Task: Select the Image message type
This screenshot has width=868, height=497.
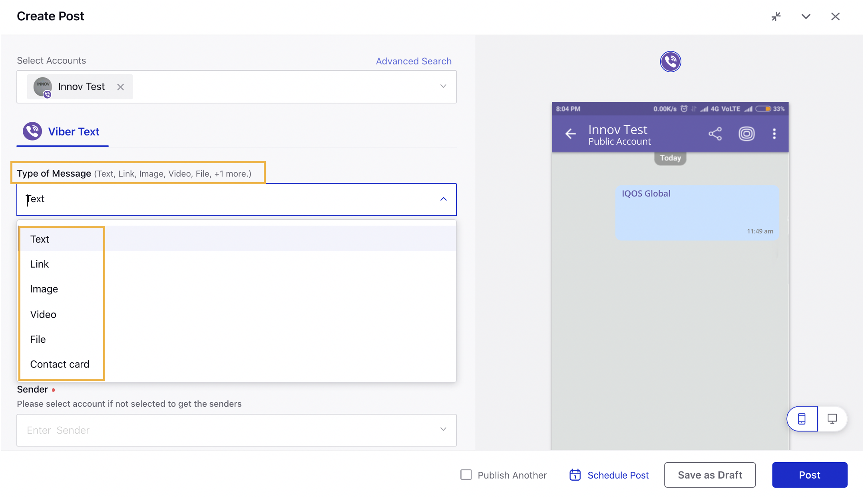Action: tap(44, 289)
